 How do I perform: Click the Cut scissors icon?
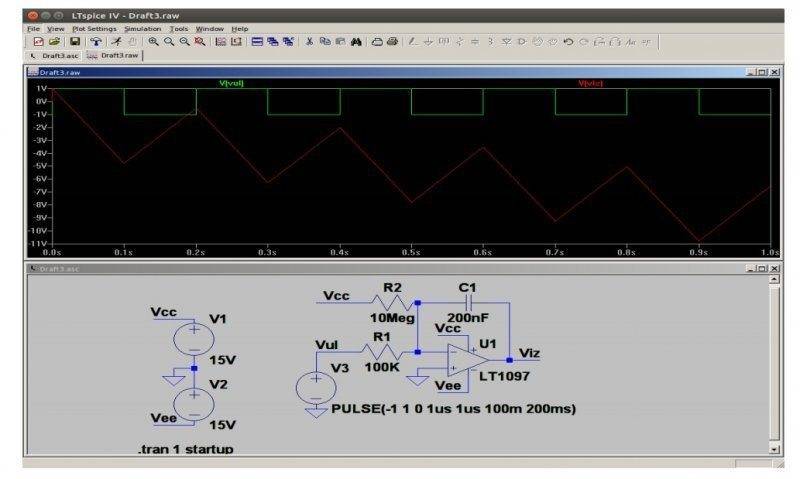pos(310,42)
